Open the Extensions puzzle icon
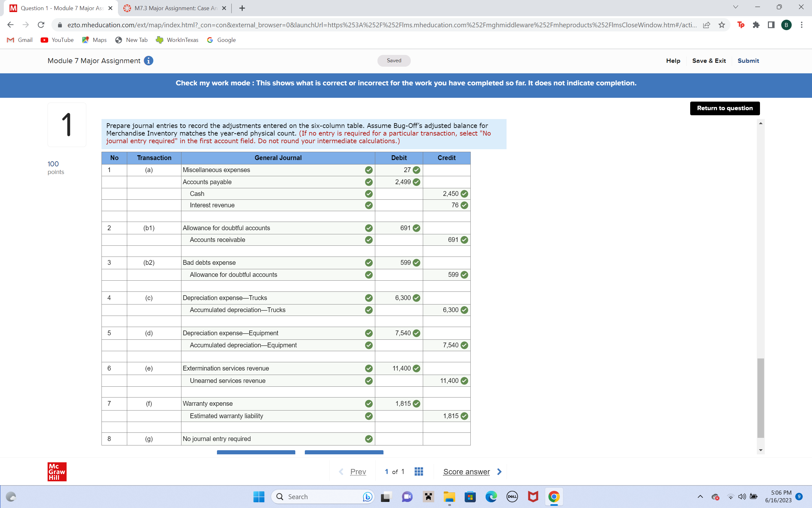 tap(756, 25)
